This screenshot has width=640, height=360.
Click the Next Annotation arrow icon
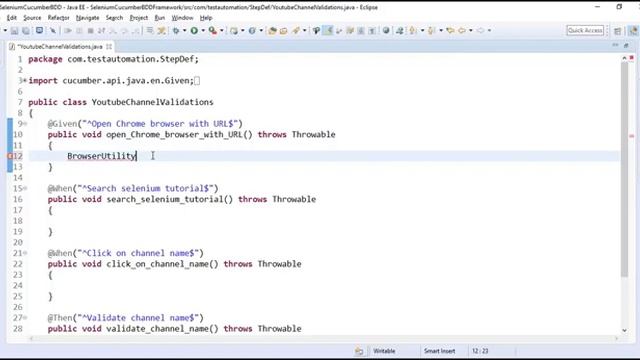click(x=412, y=31)
